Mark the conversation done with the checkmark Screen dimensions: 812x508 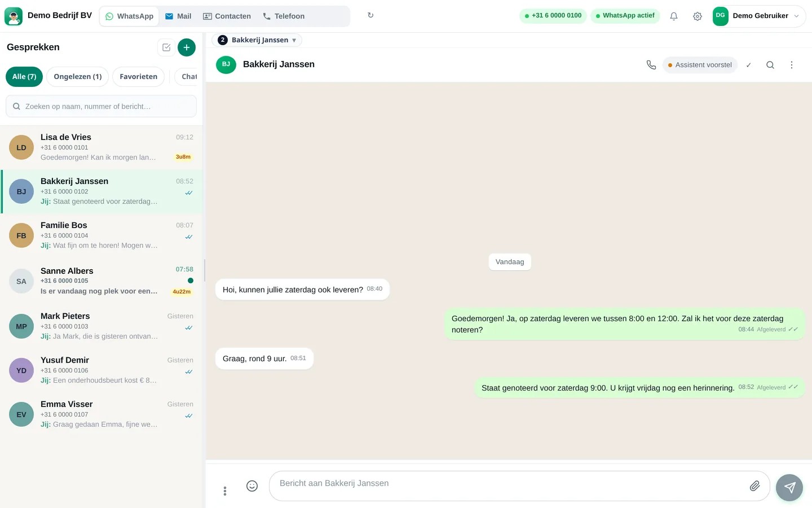tap(749, 65)
